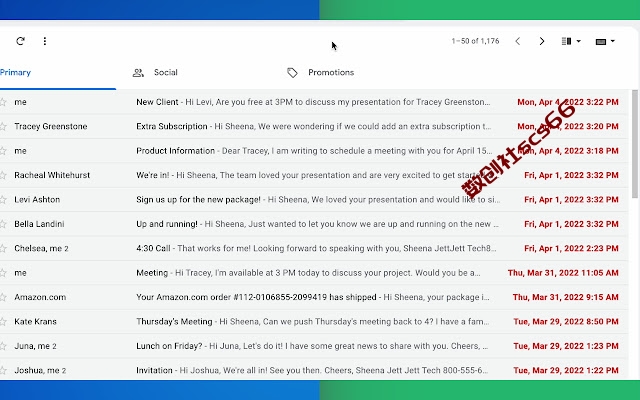640x400 pixels.
Task: Star the Bella Landini email
Action: tap(2, 224)
